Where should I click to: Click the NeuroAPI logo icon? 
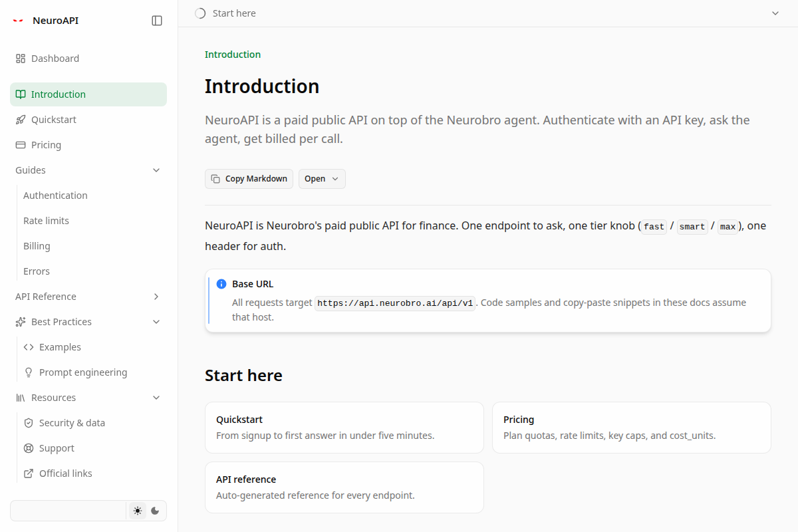(18, 21)
